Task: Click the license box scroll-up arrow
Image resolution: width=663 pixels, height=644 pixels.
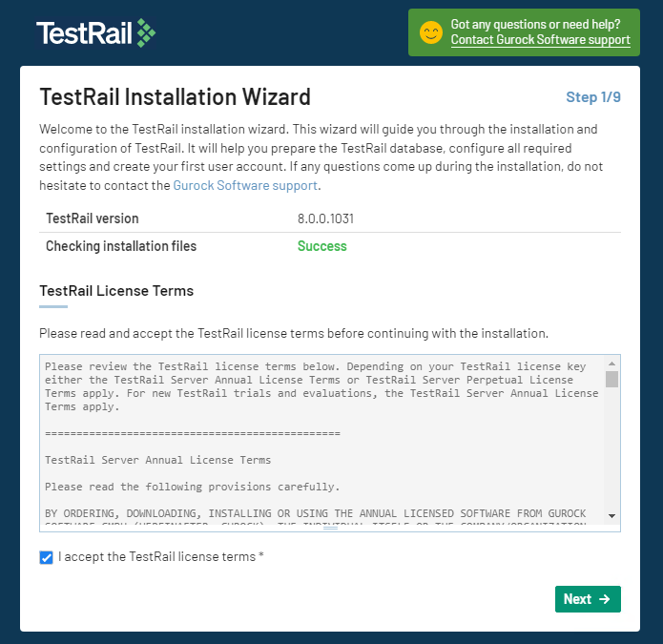Action: pyautogui.click(x=611, y=364)
